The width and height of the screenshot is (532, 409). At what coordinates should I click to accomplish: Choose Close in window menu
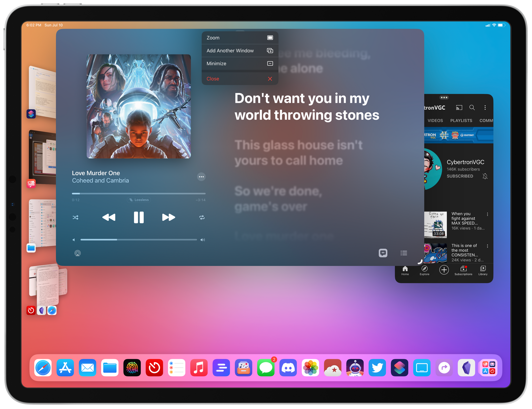point(240,79)
